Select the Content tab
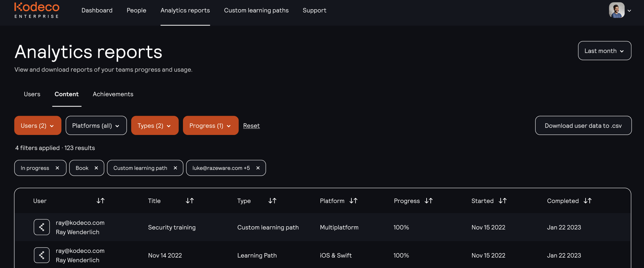Screen dimensions: 644x268 (x=67, y=94)
